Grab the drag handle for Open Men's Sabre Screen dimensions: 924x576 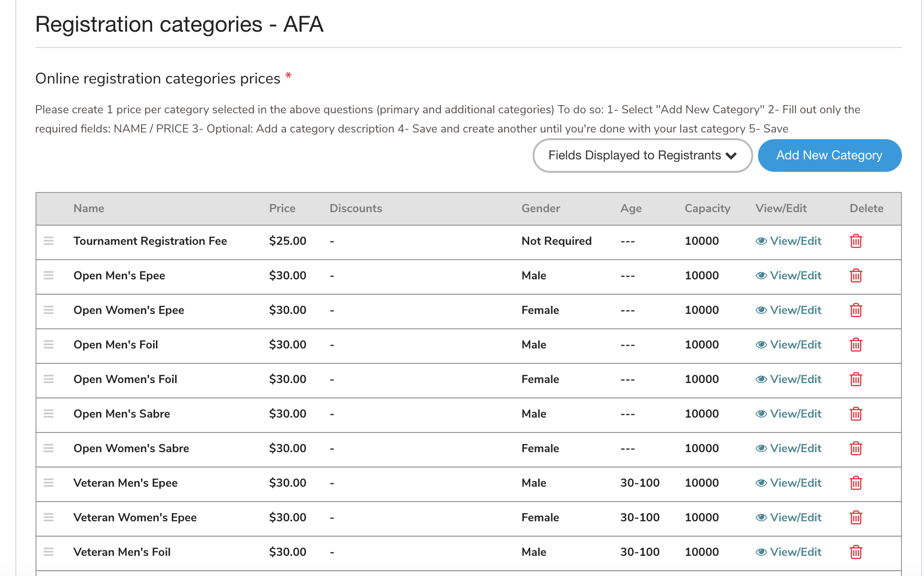point(48,413)
